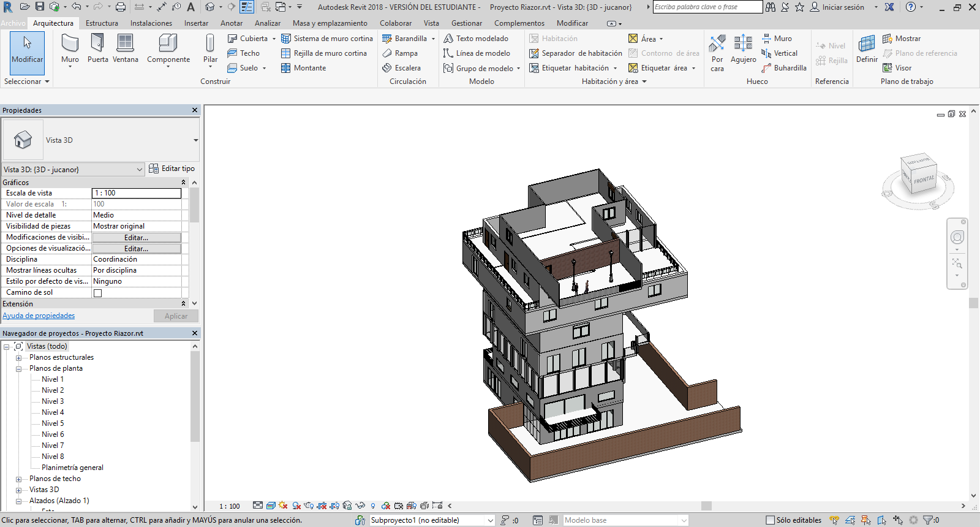Switch to the Estructura ribbon tab
Viewport: 980px width, 527px height.
102,23
